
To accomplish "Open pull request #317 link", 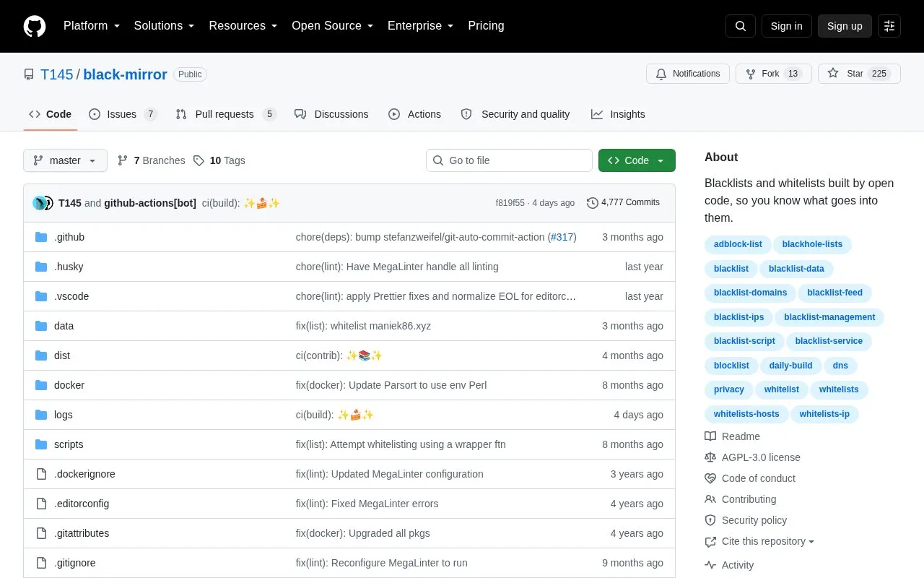I will (562, 237).
